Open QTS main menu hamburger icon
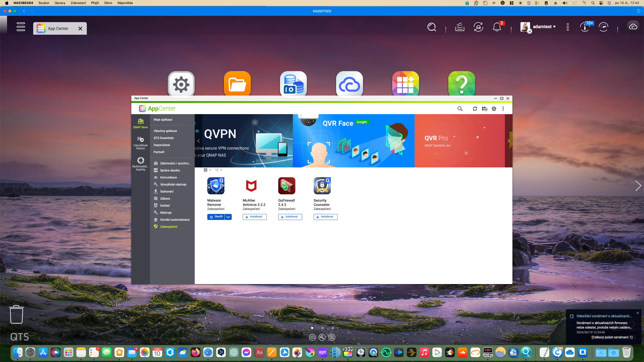The width and height of the screenshot is (644, 362). (21, 27)
